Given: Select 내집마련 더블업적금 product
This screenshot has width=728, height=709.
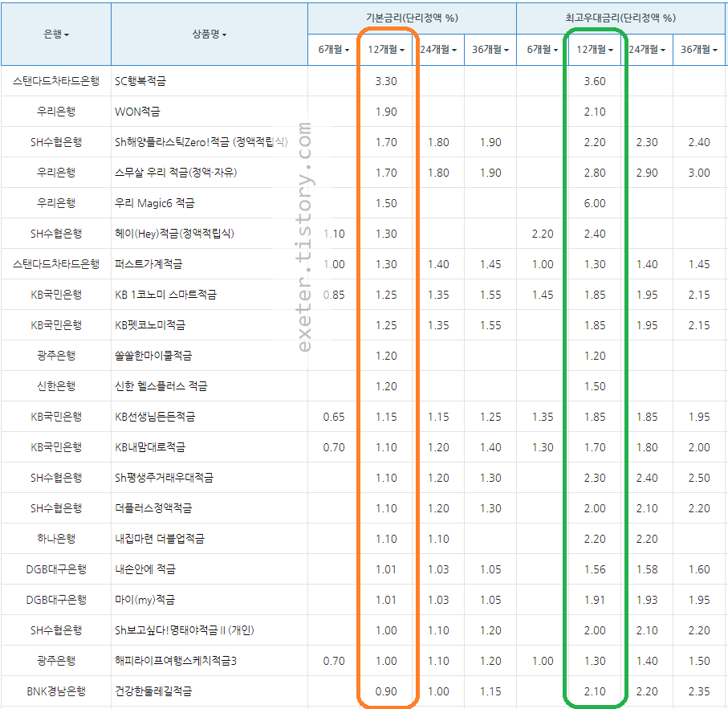Looking at the screenshot, I should tap(159, 539).
